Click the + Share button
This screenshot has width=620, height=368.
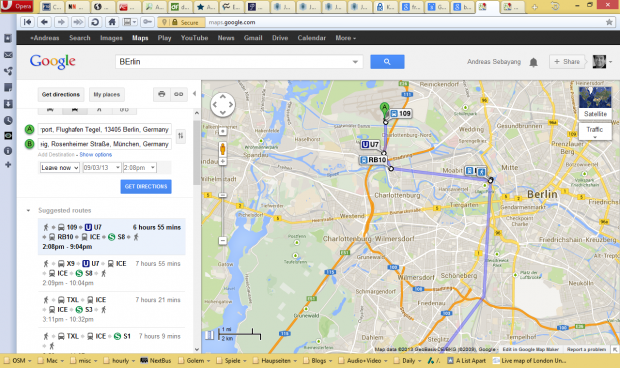[x=567, y=62]
